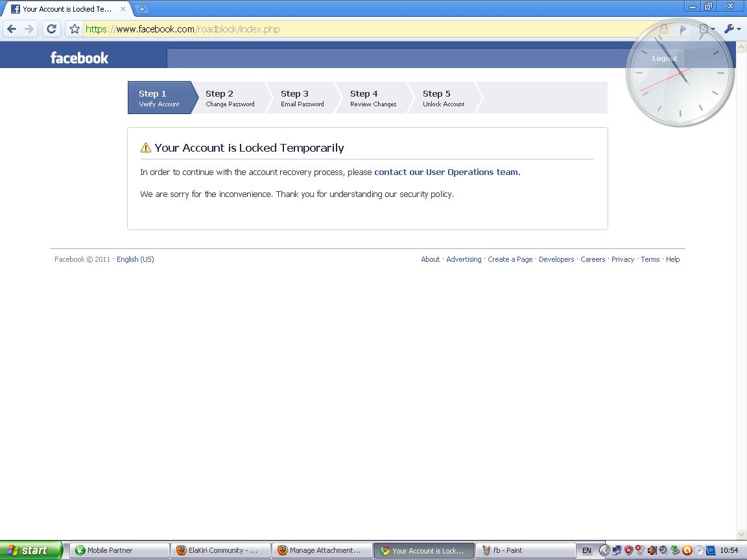Image resolution: width=747 pixels, height=560 pixels.
Task: Switch to ElaKiri Community Firefox window
Action: pyautogui.click(x=220, y=550)
